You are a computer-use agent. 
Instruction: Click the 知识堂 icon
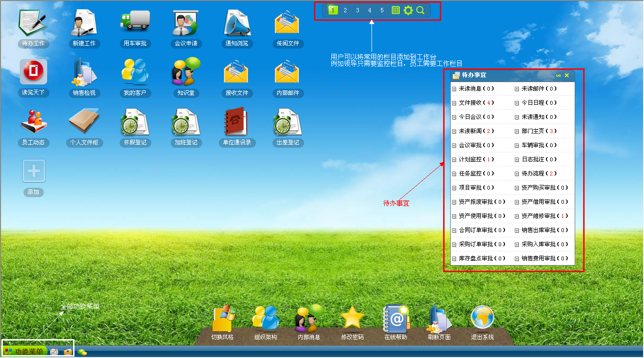[x=186, y=72]
